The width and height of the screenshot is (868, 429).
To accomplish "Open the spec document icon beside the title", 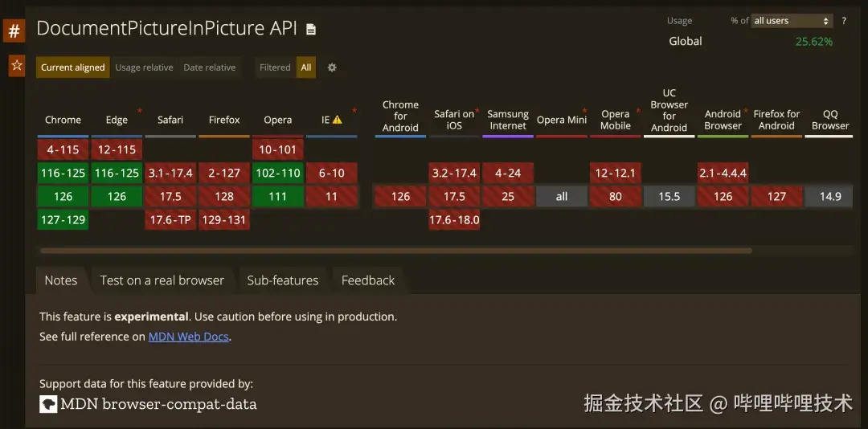I will pos(311,30).
